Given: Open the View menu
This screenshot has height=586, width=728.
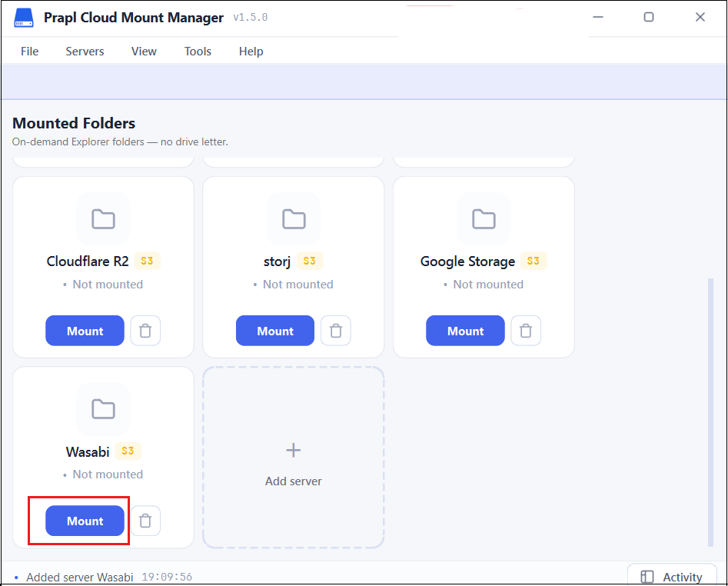Looking at the screenshot, I should [x=144, y=51].
